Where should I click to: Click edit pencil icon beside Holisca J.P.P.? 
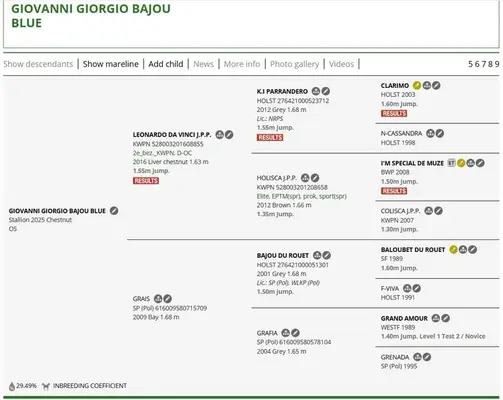[x=315, y=178]
